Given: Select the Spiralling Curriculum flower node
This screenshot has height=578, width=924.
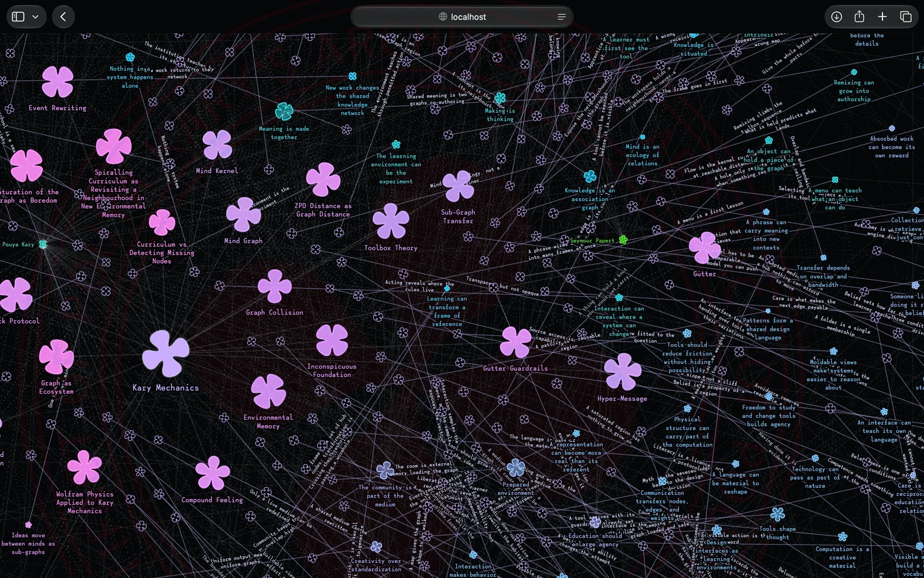Looking at the screenshot, I should coord(114,146).
